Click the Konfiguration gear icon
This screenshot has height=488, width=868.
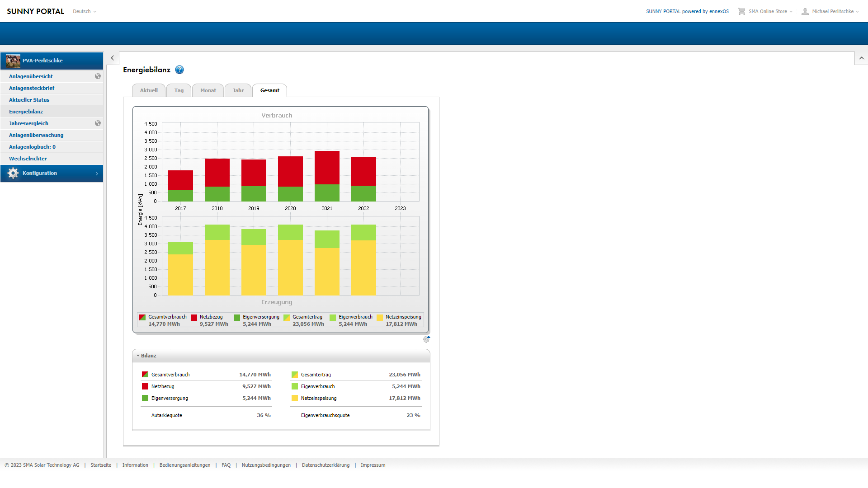[x=13, y=173]
